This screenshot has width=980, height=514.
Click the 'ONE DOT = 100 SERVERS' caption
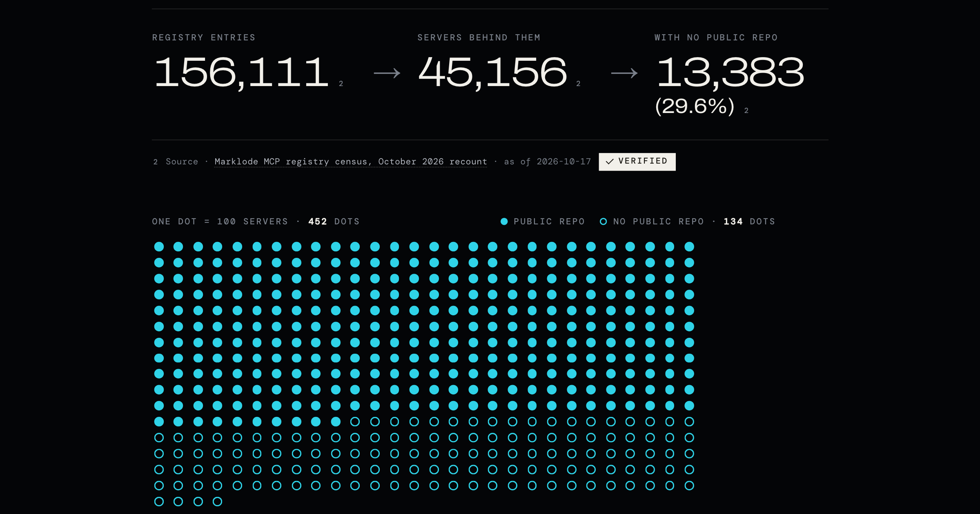pos(220,222)
